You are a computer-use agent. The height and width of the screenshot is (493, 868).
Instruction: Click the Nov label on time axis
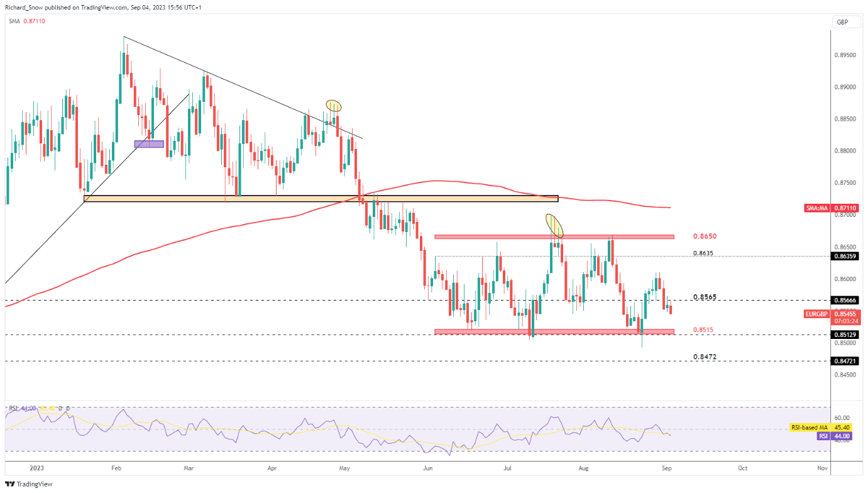pos(821,468)
